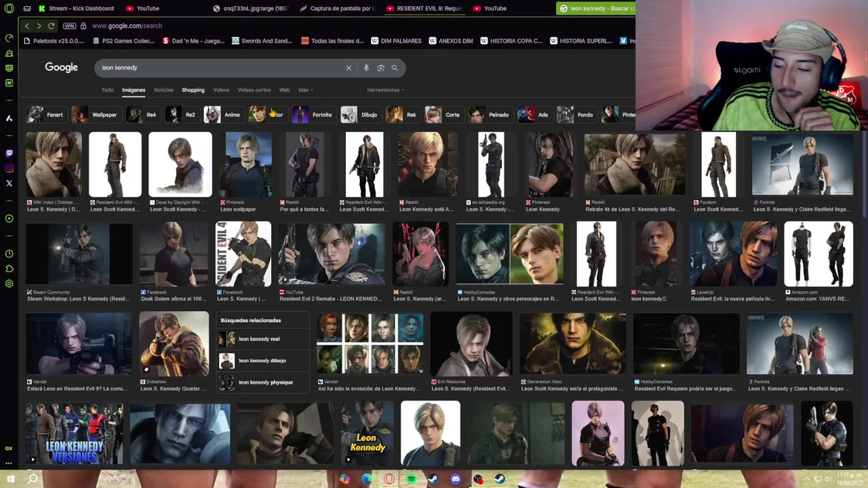Open Instagram icon in Opera sidebar

[x=9, y=168]
